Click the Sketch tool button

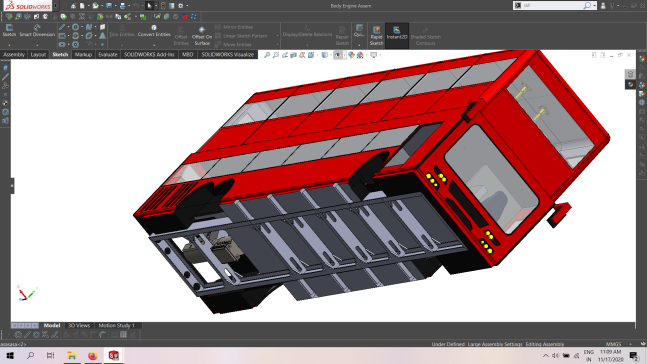(9, 31)
